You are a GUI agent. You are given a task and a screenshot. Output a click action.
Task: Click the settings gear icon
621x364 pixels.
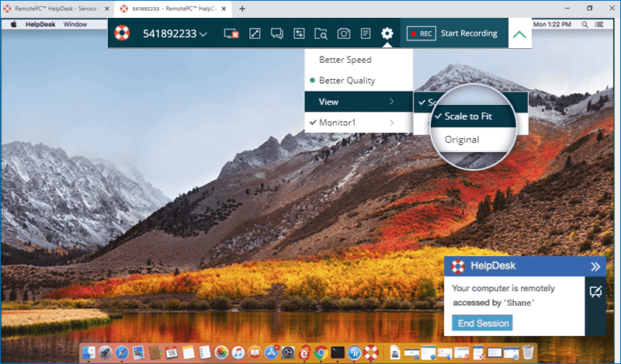click(x=387, y=34)
